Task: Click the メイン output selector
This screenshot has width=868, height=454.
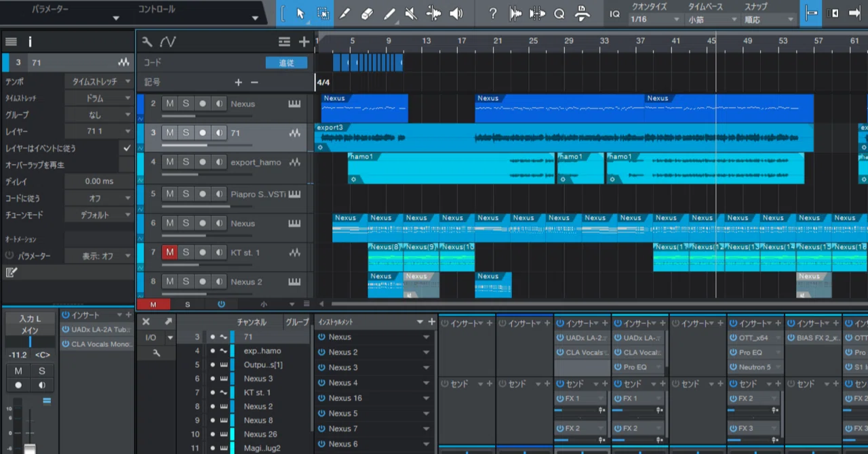Action: pos(30,331)
